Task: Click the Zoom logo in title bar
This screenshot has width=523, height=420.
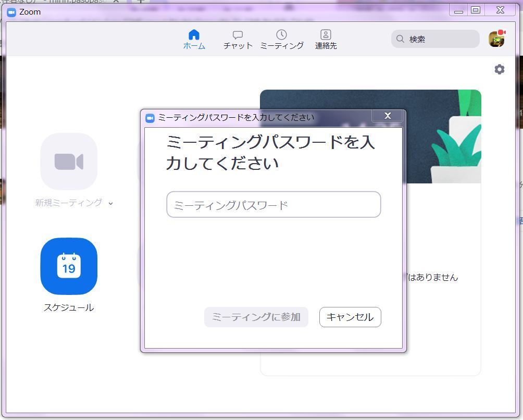Action: (x=11, y=12)
